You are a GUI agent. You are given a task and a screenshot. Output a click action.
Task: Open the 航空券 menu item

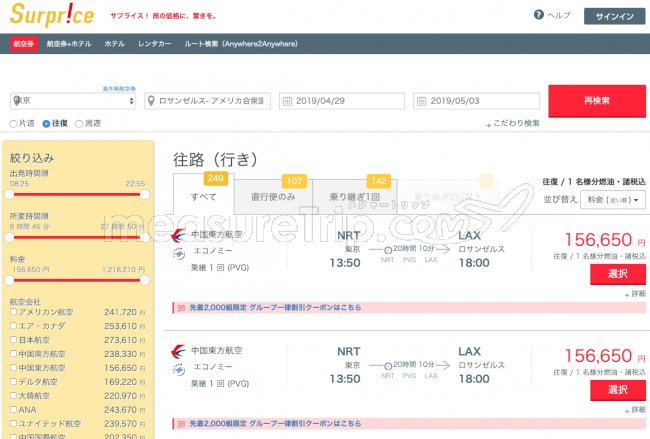click(x=24, y=44)
